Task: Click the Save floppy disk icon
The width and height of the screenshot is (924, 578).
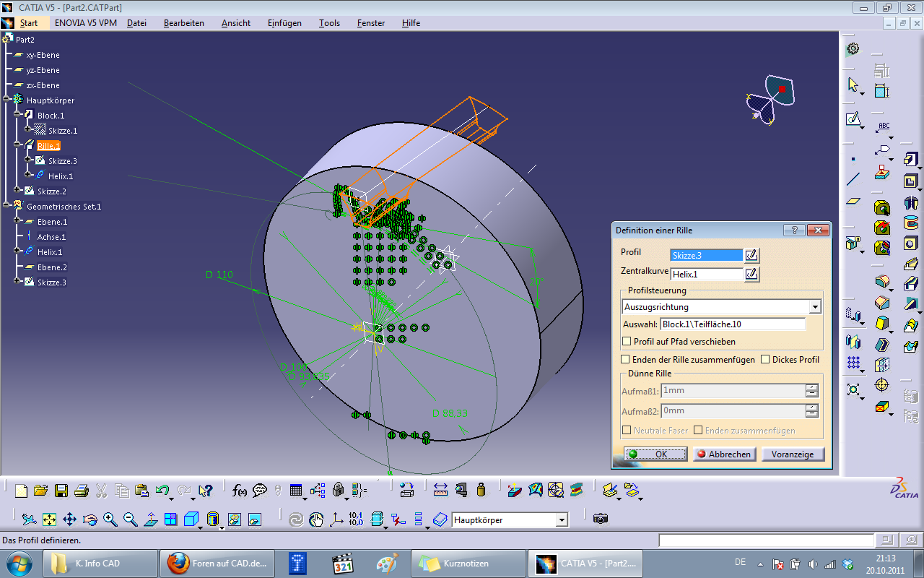Action: tap(61, 491)
